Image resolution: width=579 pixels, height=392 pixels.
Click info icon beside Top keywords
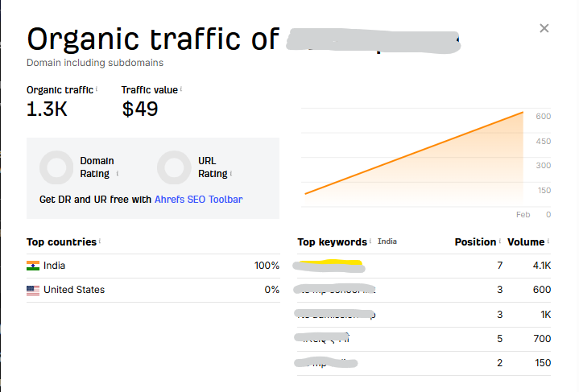click(371, 241)
